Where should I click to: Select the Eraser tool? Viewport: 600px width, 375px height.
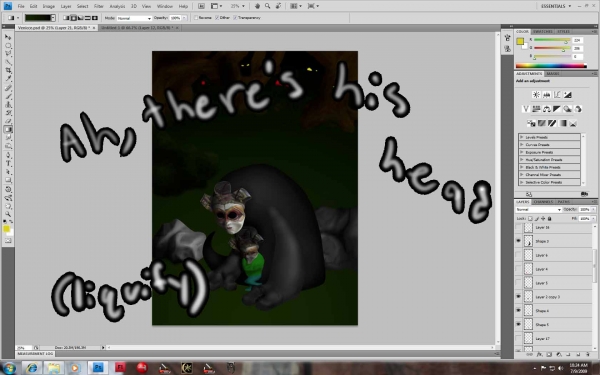click(8, 121)
